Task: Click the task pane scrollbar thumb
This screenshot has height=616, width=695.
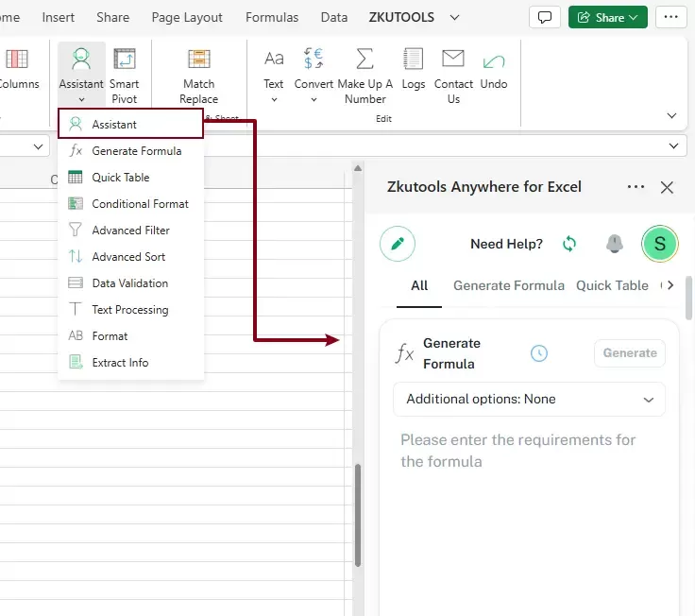Action: pyautogui.click(x=688, y=298)
